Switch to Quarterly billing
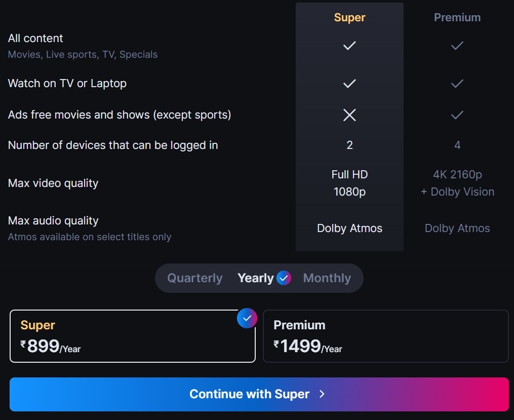This screenshot has height=420, width=514. point(194,278)
